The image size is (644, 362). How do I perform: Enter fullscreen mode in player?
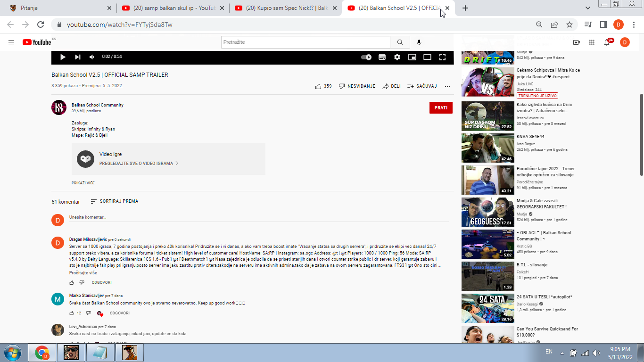pyautogui.click(x=442, y=57)
